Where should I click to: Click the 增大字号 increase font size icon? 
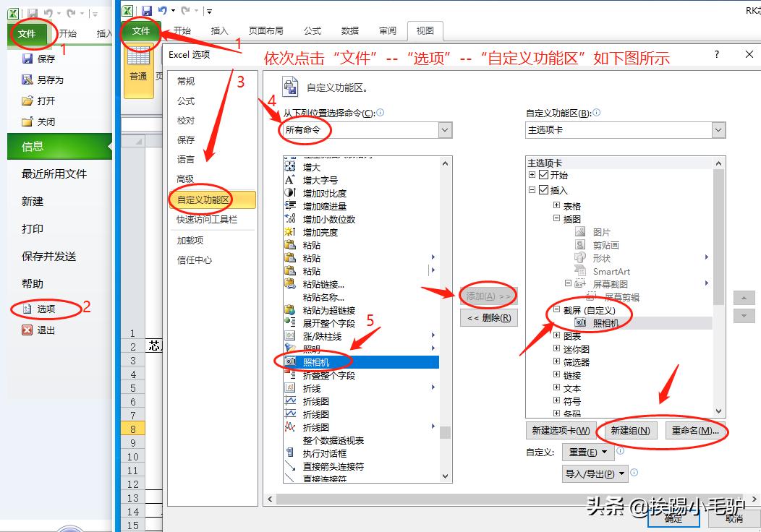point(289,179)
